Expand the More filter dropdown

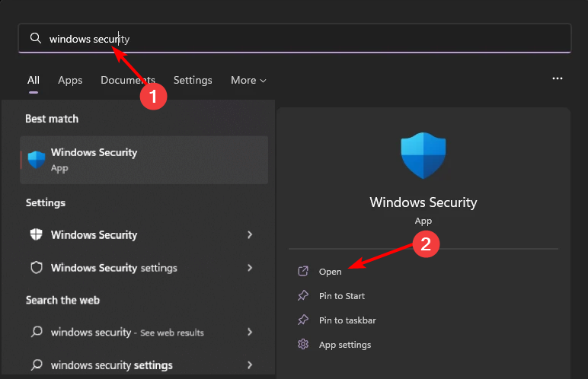(248, 80)
